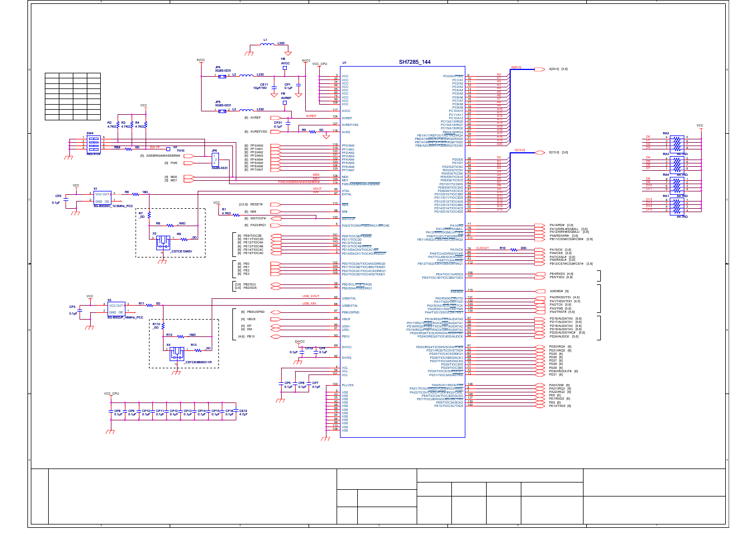The image size is (756, 534).
Task: Click capacitor CP8 symbol
Action: [x=111, y=412]
